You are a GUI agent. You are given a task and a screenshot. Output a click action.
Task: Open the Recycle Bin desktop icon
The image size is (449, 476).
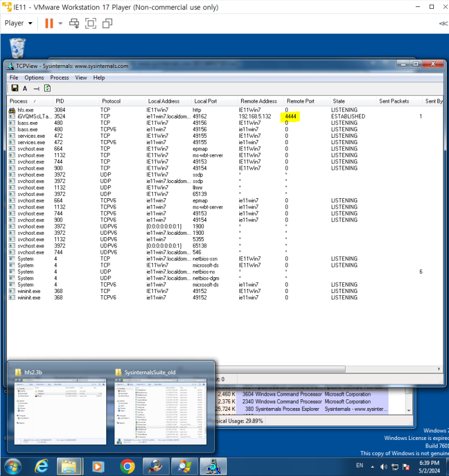click(17, 48)
